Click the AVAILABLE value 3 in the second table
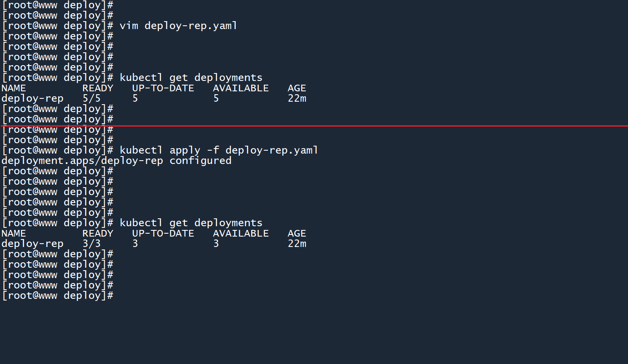This screenshot has width=628, height=364. coord(216,244)
